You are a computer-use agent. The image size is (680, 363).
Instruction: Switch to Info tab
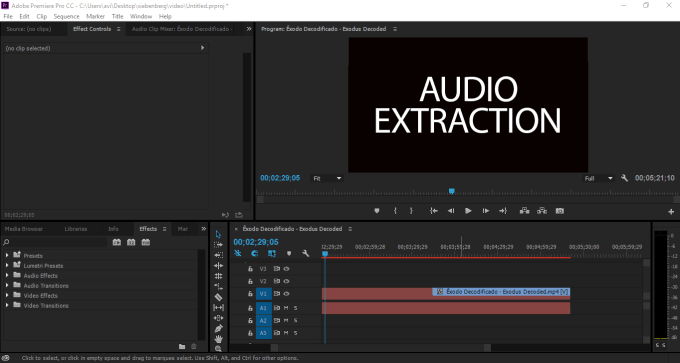pos(113,229)
